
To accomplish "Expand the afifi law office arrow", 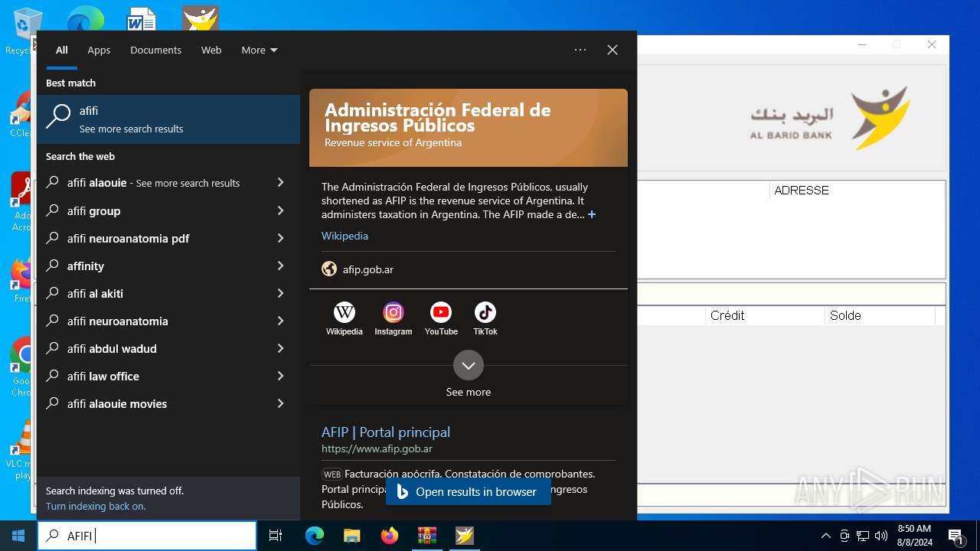I will click(280, 376).
